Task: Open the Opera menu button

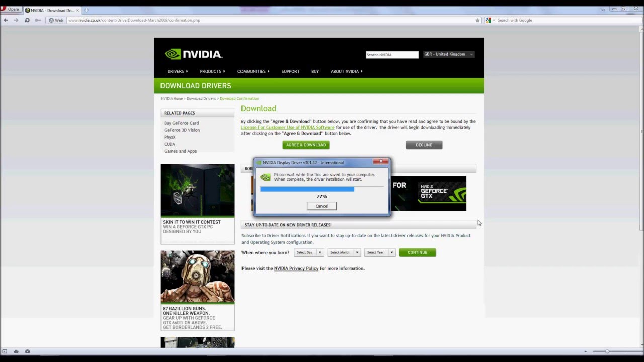Action: (x=10, y=9)
